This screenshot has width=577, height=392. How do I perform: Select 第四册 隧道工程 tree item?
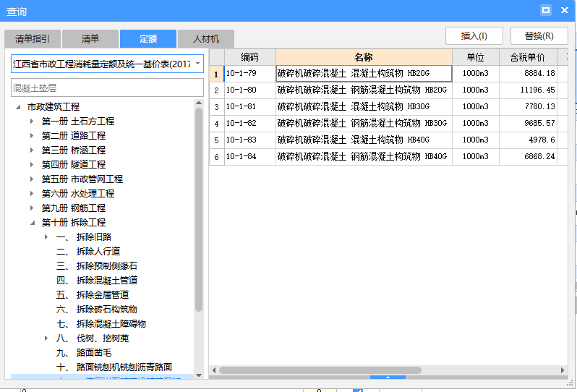pyautogui.click(x=74, y=164)
